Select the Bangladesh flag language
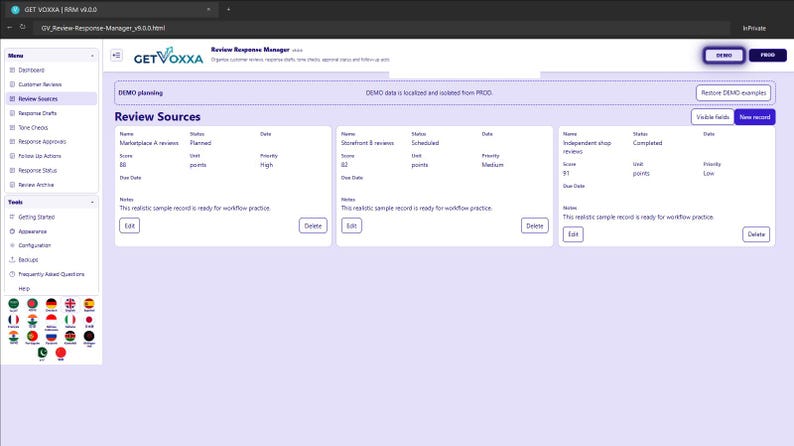Screen dimensions: 794x446 click(x=32, y=304)
